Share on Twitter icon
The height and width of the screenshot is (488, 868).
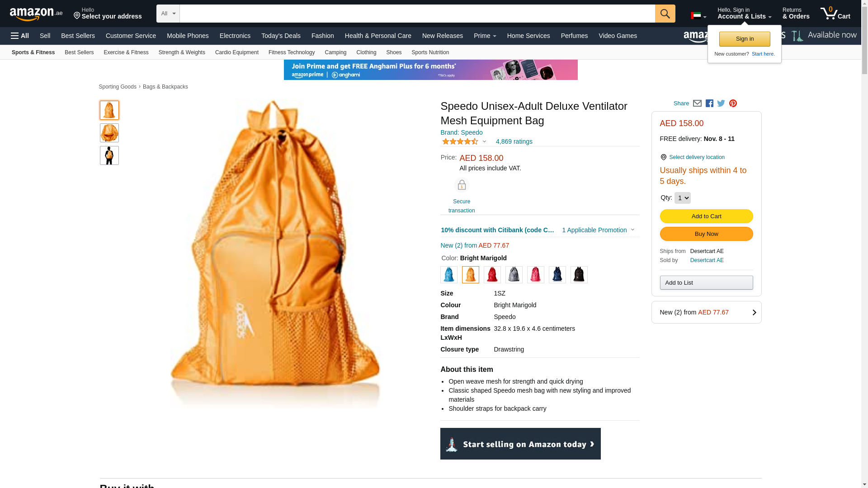coord(721,103)
